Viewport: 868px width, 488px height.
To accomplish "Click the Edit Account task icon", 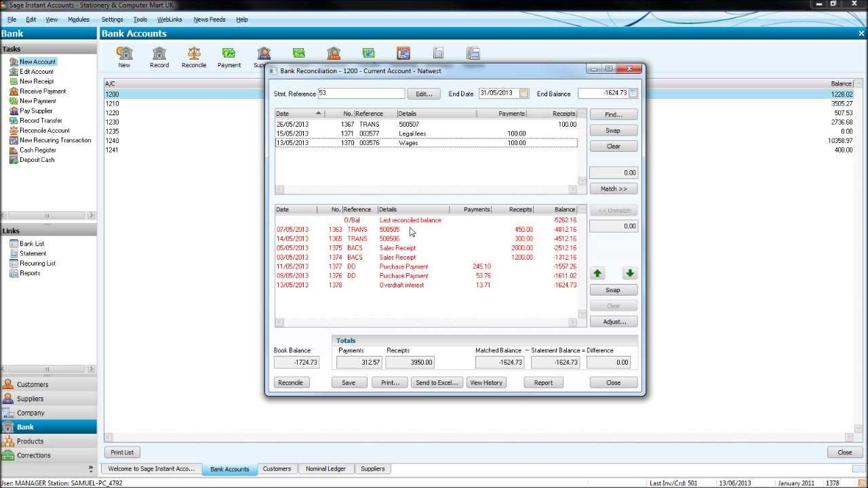I will [x=14, y=71].
